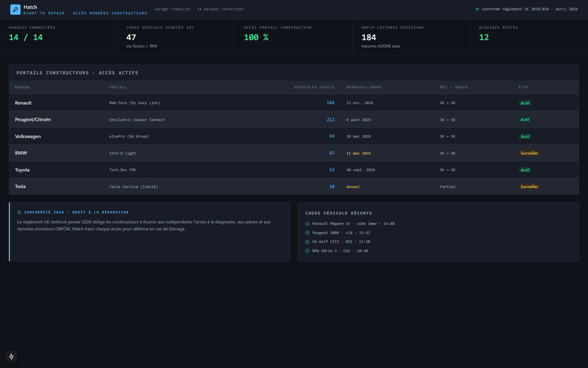Select the Toyota brand name
588x368 pixels.
pyautogui.click(x=22, y=170)
